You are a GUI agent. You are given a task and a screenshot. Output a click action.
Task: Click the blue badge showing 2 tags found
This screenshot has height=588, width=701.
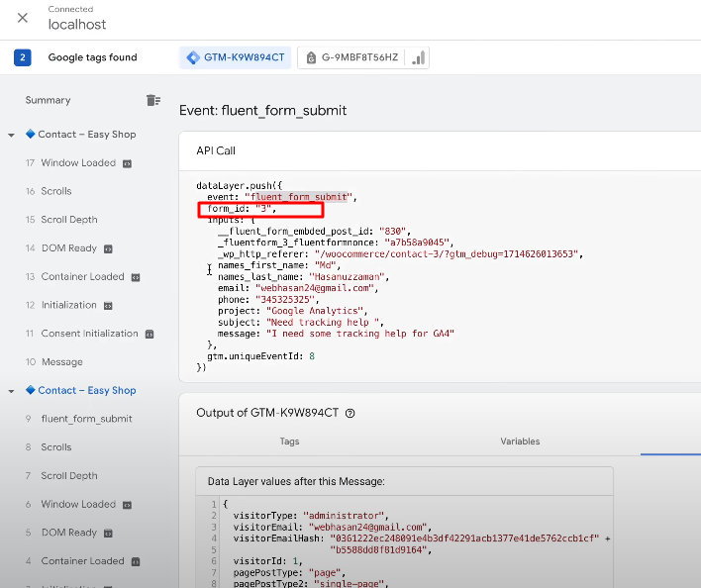tap(22, 57)
